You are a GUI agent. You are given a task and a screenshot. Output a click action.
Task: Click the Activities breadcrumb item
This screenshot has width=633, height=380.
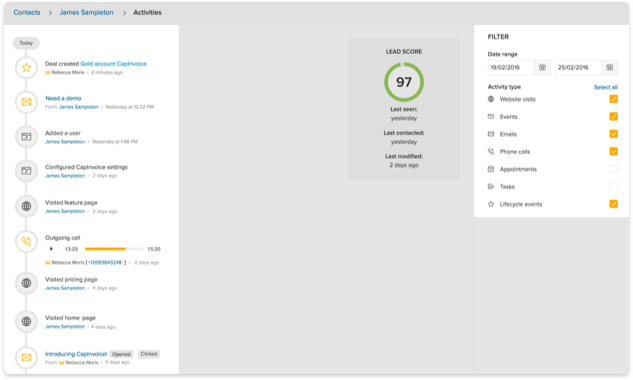coord(147,13)
